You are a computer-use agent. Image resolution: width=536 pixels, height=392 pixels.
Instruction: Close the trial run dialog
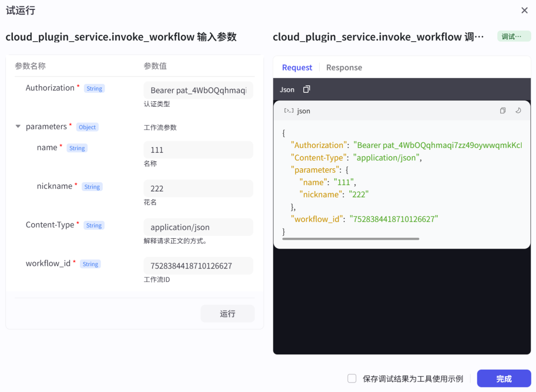click(x=525, y=10)
